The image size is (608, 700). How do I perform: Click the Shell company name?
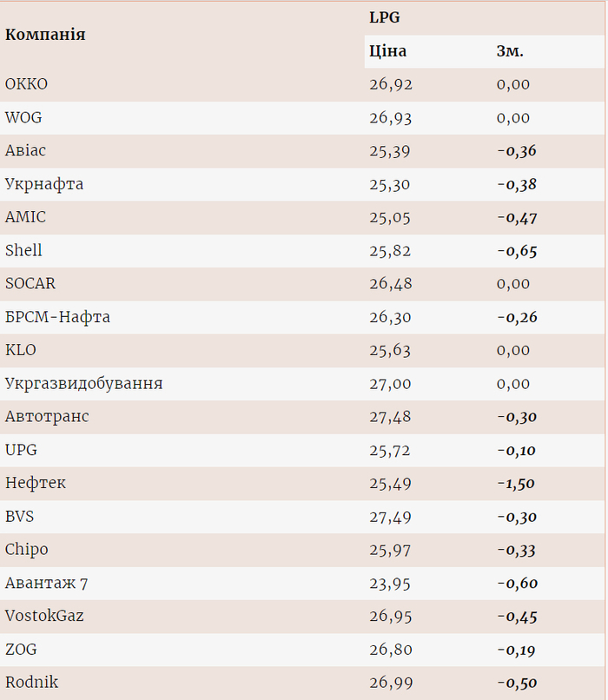(x=23, y=250)
